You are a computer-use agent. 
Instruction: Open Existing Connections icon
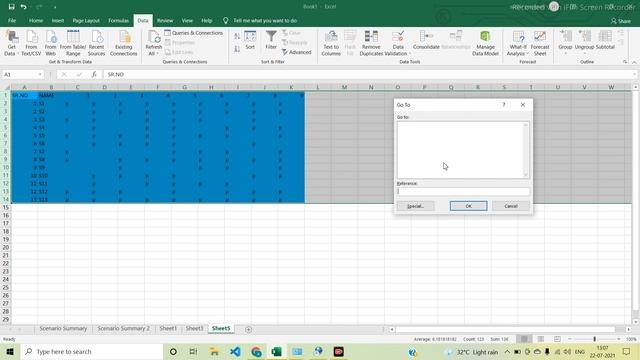[124, 43]
